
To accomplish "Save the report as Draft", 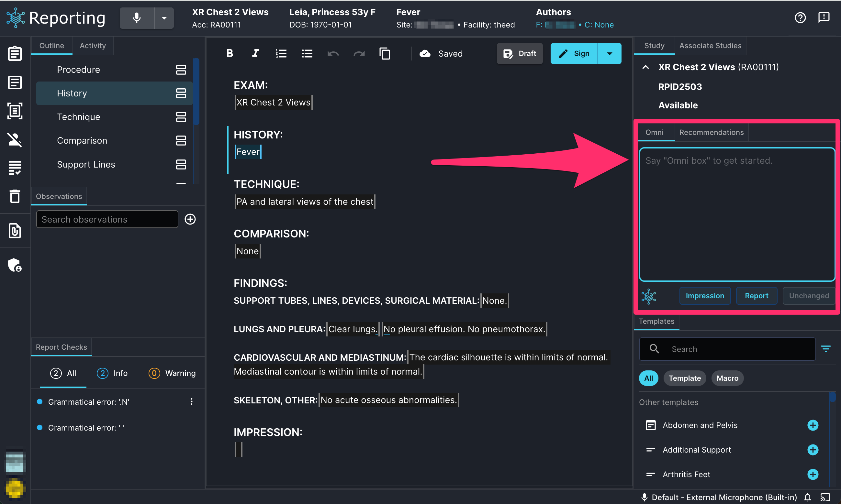I will pos(520,53).
